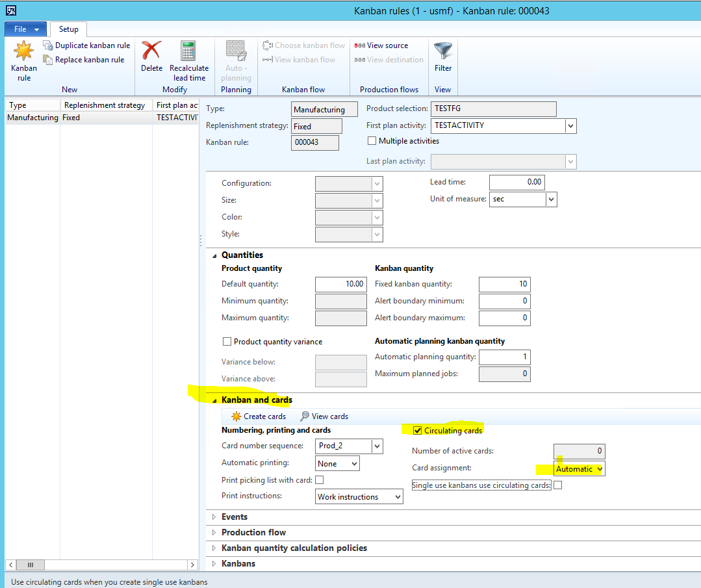The image size is (701, 588).
Task: Uncheck the Circulating cards checkbox
Action: click(417, 431)
